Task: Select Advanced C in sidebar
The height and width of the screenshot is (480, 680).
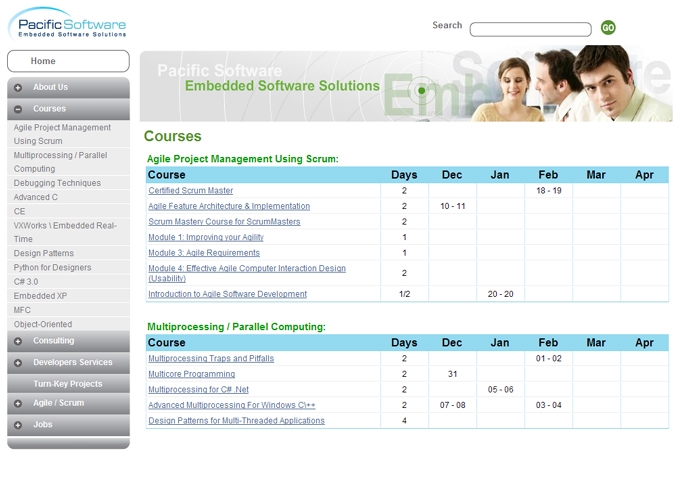Action: point(68,197)
